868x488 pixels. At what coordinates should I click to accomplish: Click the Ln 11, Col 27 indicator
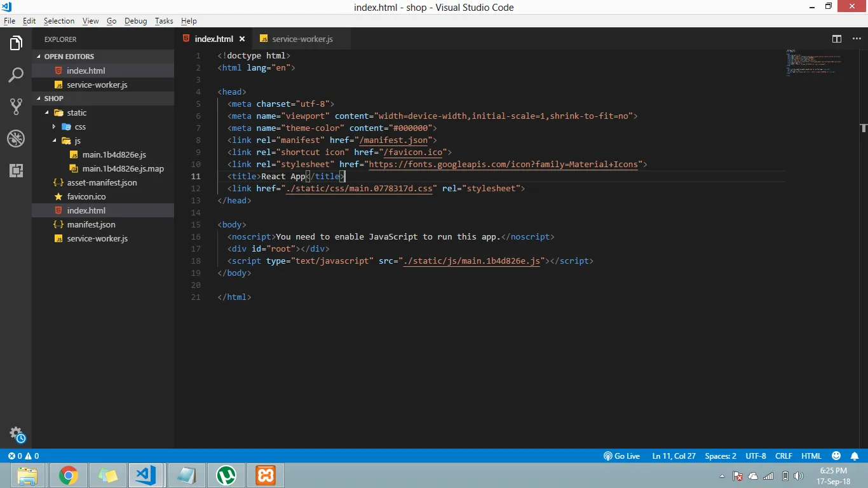click(x=674, y=456)
